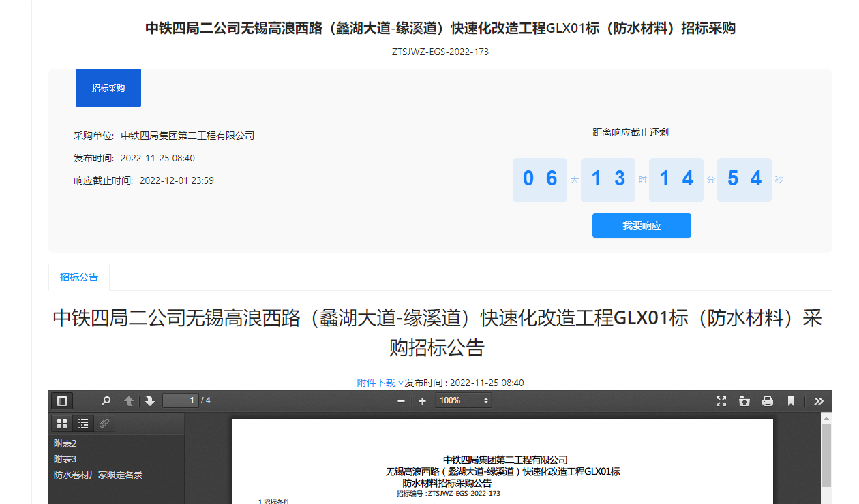Click the tender number ZTSJWZ-EGS-2022-173 under the title
The image size is (859, 504).
coord(440,52)
